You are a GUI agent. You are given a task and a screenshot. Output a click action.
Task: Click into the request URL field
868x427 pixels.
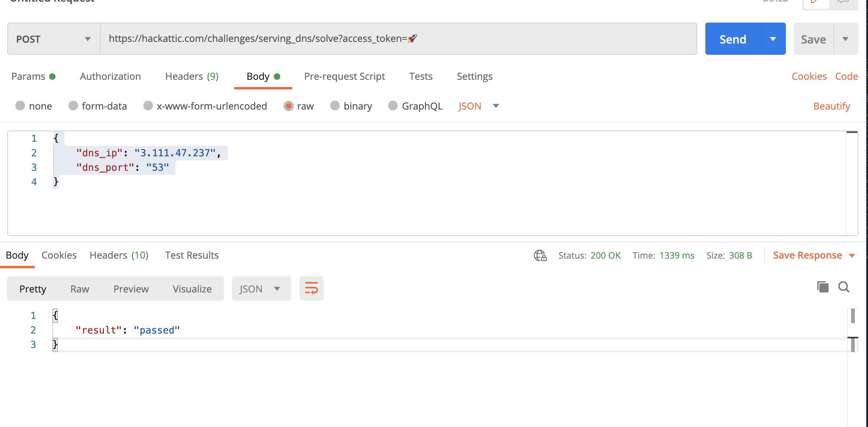pos(399,39)
